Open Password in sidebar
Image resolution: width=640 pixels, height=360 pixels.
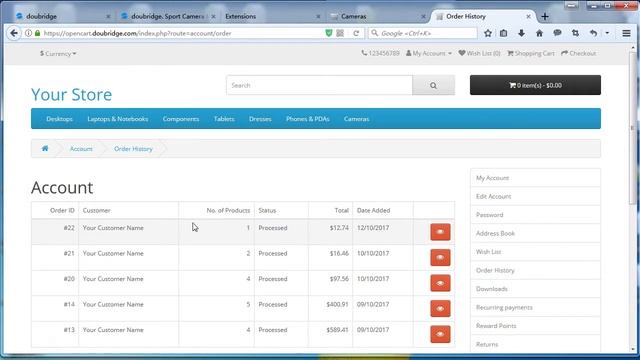click(x=535, y=215)
